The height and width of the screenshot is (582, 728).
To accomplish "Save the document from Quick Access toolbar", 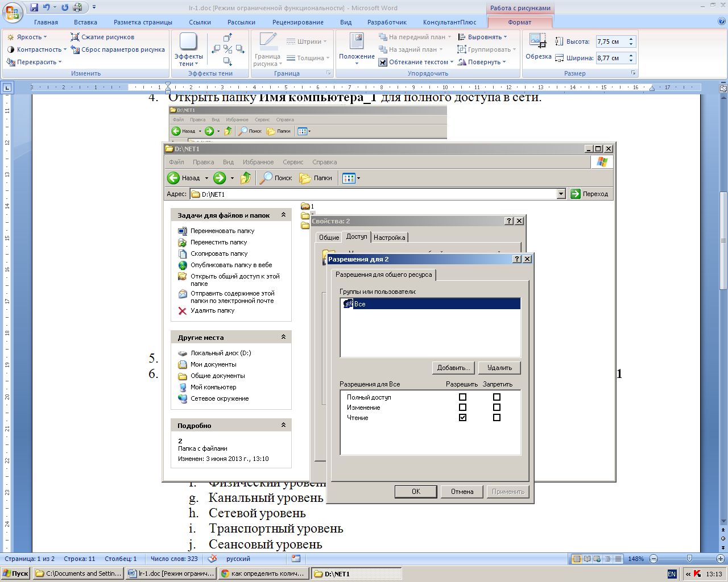I will pyautogui.click(x=34, y=7).
